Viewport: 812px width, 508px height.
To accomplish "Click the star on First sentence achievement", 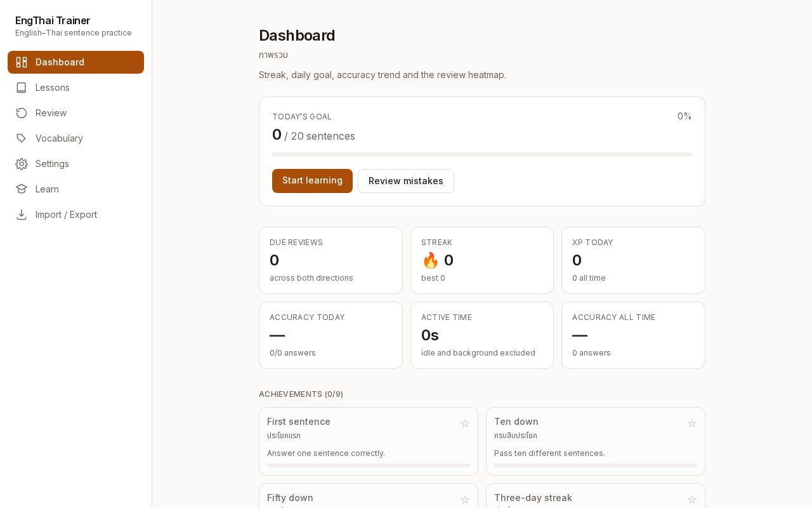I will pyautogui.click(x=465, y=423).
